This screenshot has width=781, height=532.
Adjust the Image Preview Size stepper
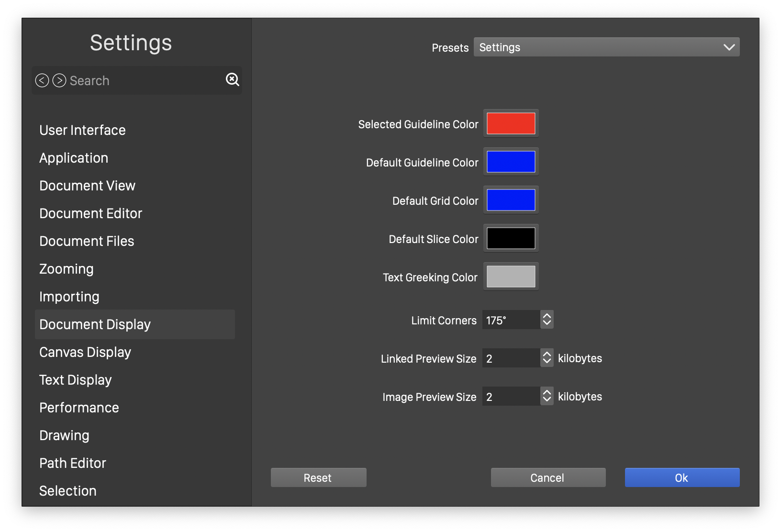pyautogui.click(x=547, y=396)
